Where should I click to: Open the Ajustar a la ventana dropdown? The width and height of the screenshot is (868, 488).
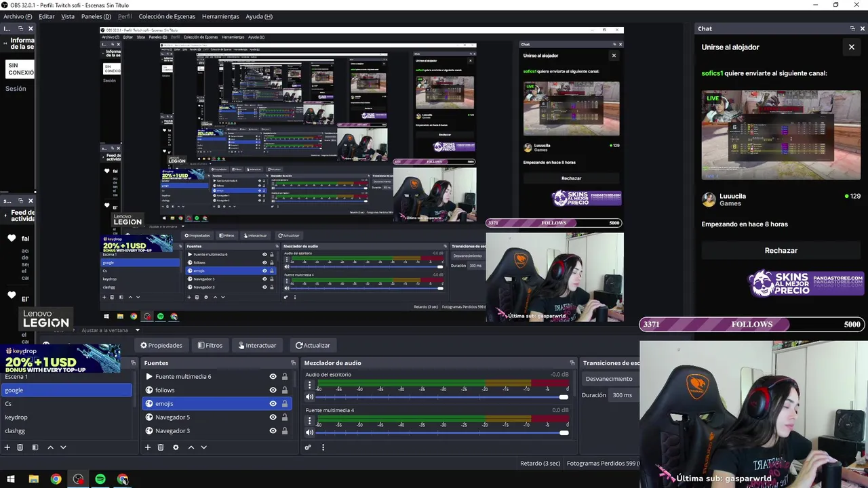tap(110, 330)
